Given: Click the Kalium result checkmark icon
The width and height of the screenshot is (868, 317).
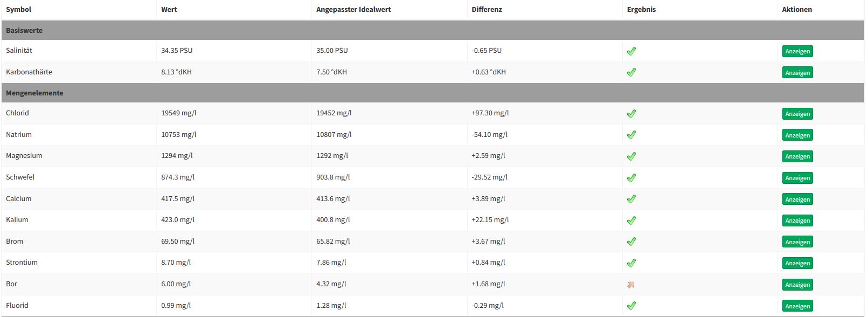Looking at the screenshot, I should tap(631, 220).
